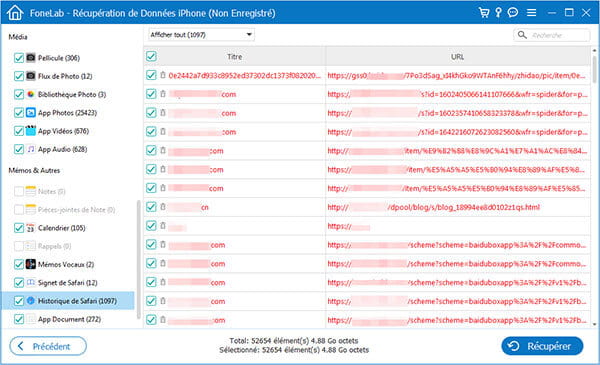Uncheck the Pellicule (306) checkbox
Viewport: 600px width, 365px height.
pyautogui.click(x=19, y=58)
